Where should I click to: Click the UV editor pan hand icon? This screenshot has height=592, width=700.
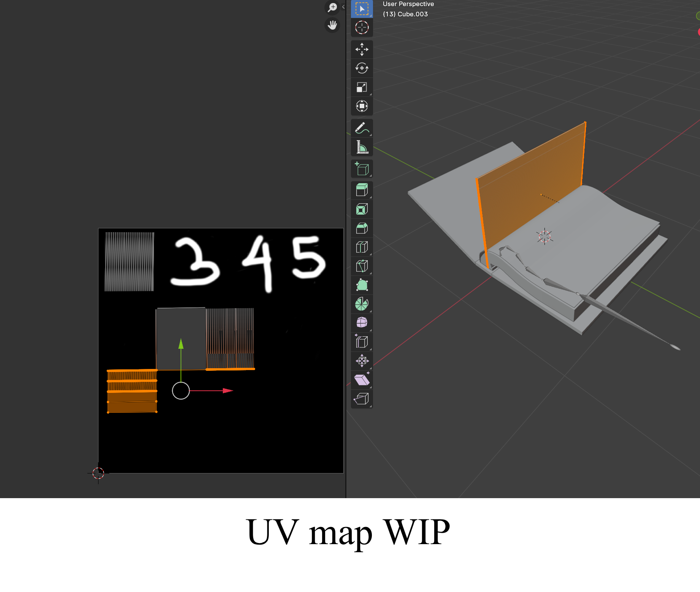pyautogui.click(x=332, y=25)
